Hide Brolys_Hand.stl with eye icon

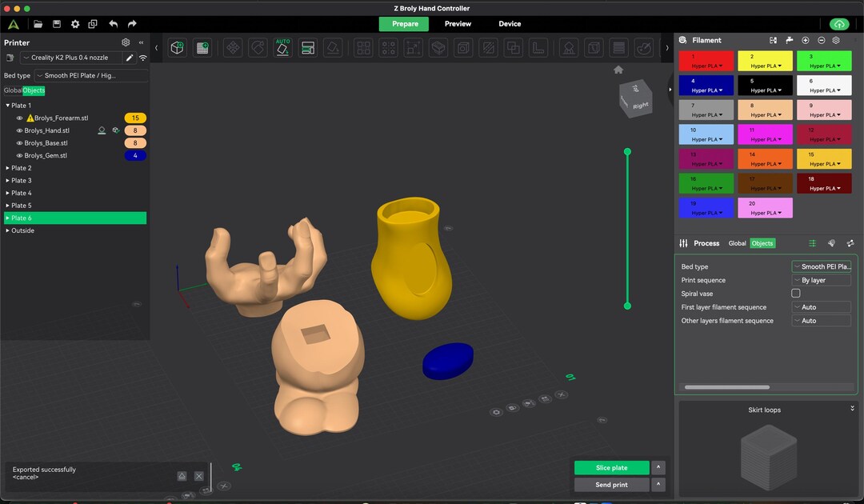click(x=19, y=130)
